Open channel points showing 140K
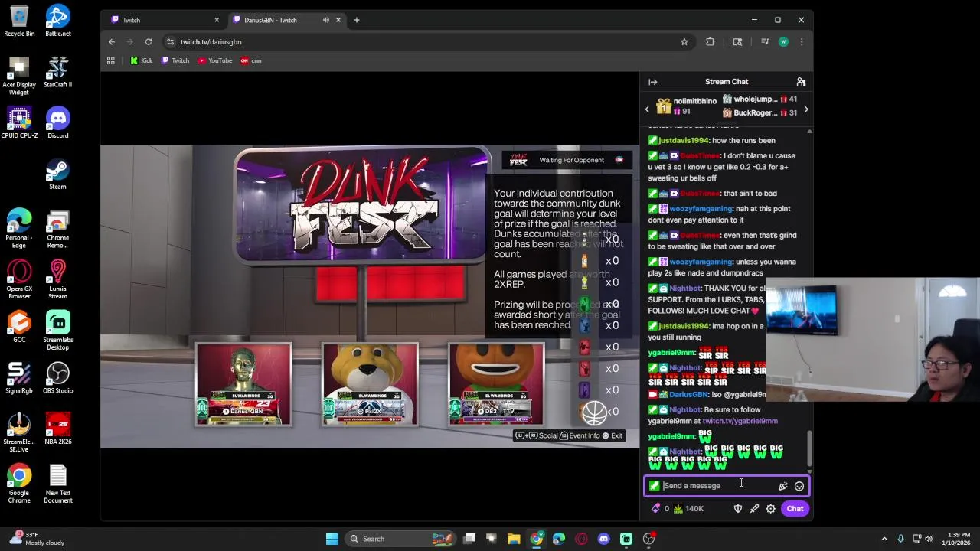Screen dimensions: 980x551 [x=688, y=509]
